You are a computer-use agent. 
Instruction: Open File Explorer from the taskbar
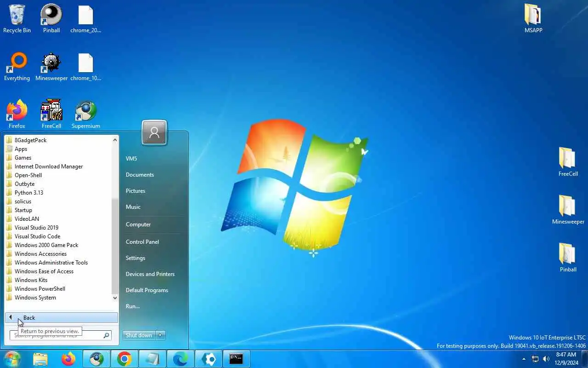[x=40, y=359]
